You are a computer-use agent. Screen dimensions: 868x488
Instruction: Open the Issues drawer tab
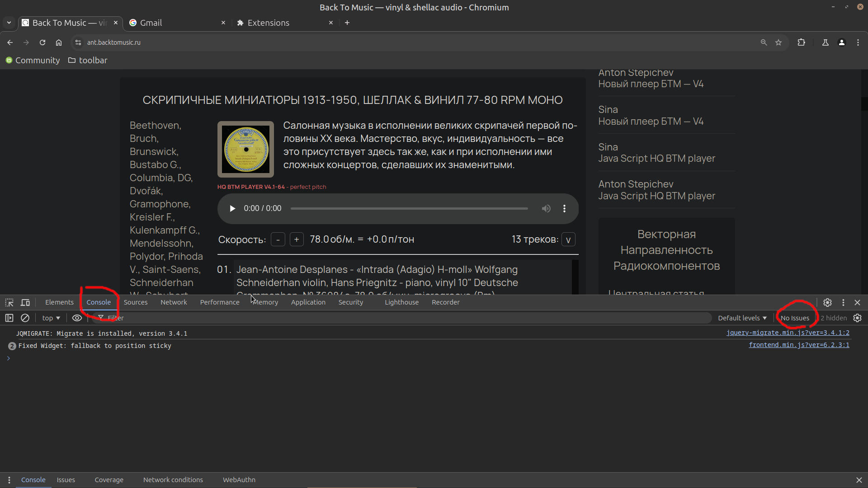pyautogui.click(x=66, y=480)
